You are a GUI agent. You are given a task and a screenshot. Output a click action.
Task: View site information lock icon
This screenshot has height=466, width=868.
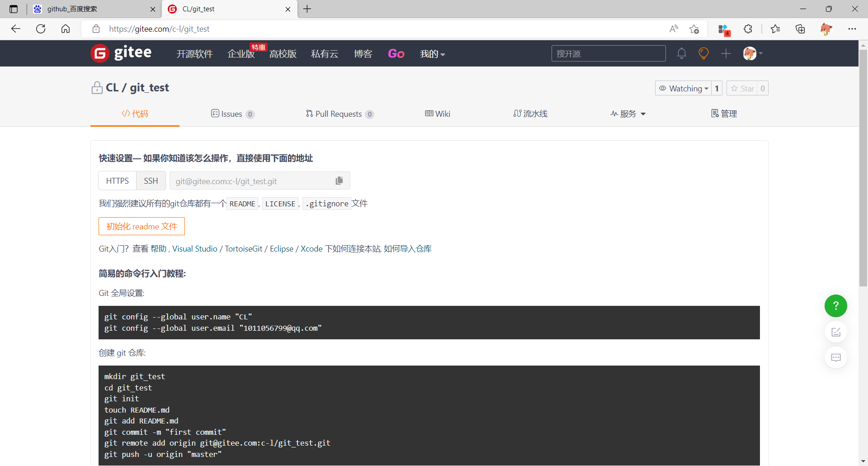click(x=96, y=29)
